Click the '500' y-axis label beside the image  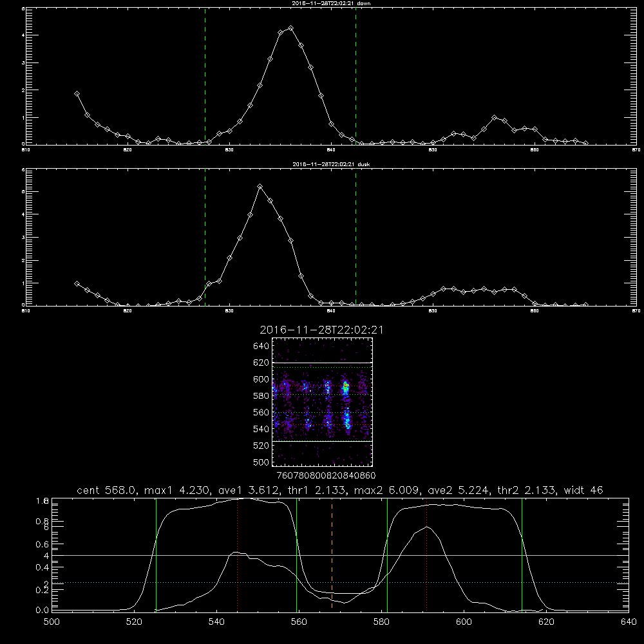pyautogui.click(x=261, y=462)
